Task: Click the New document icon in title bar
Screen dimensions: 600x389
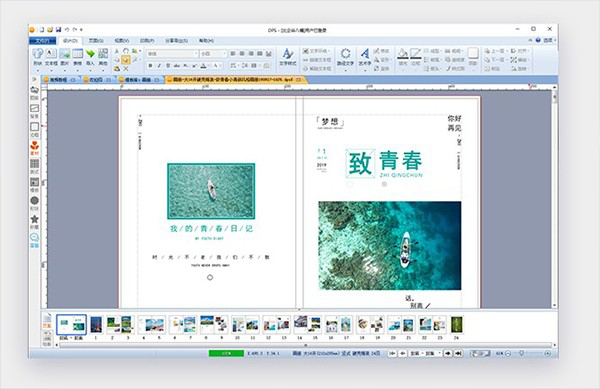Action: [41, 29]
